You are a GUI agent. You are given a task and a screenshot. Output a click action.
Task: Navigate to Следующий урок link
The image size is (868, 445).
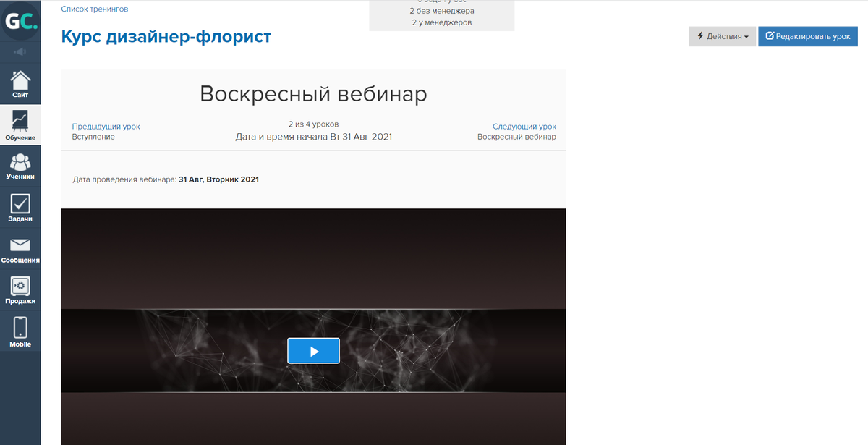coord(524,126)
